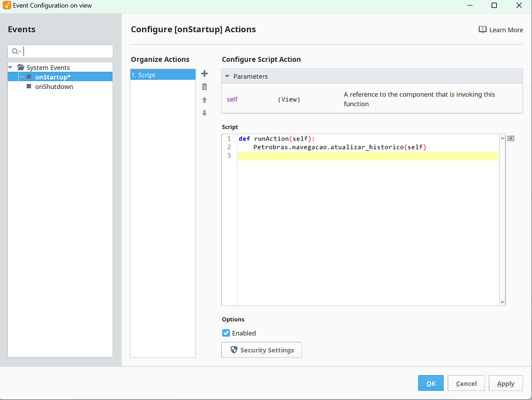532x400 pixels.
Task: Click the System Events folder icon
Action: click(21, 67)
